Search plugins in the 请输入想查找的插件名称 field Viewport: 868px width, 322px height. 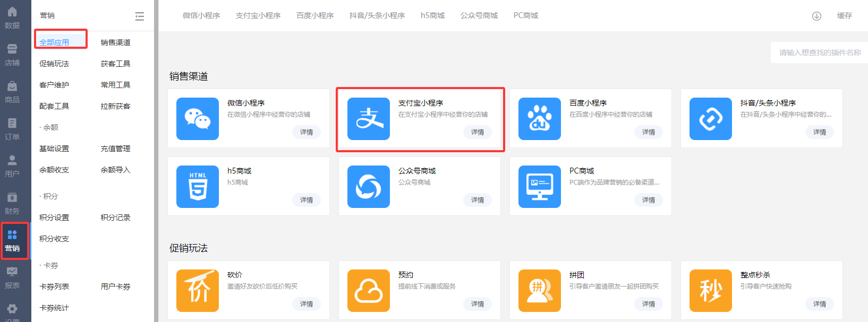pos(820,53)
